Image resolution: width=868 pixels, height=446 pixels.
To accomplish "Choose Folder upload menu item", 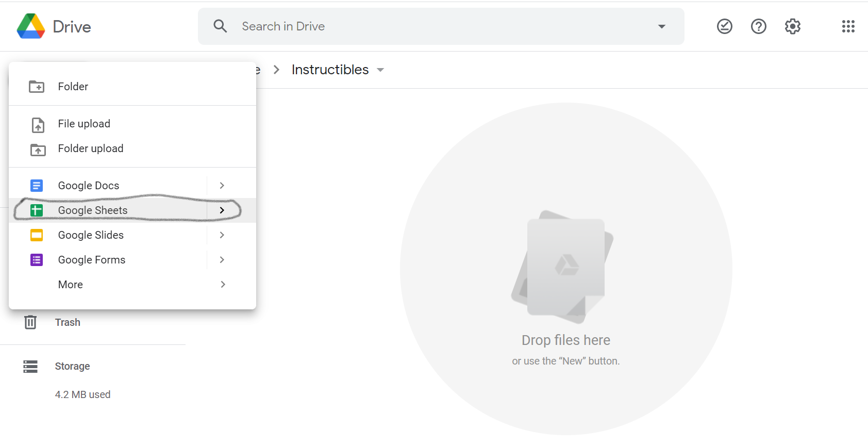I will (91, 148).
